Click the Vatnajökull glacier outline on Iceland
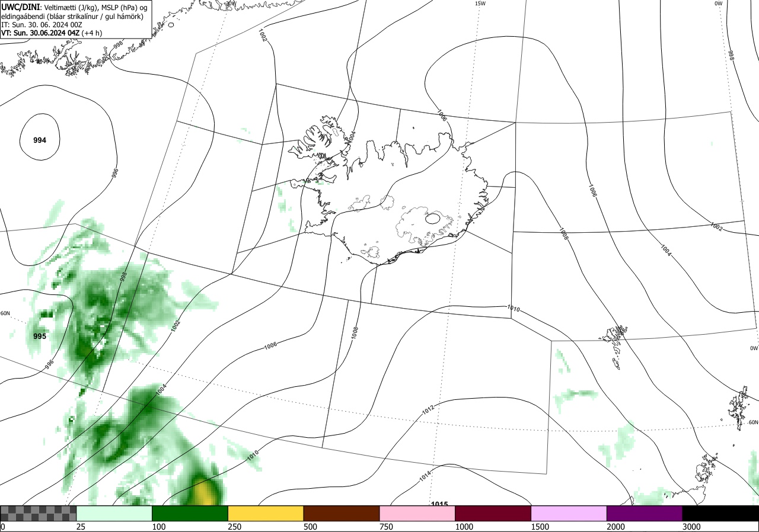The image size is (759, 532). (424, 227)
